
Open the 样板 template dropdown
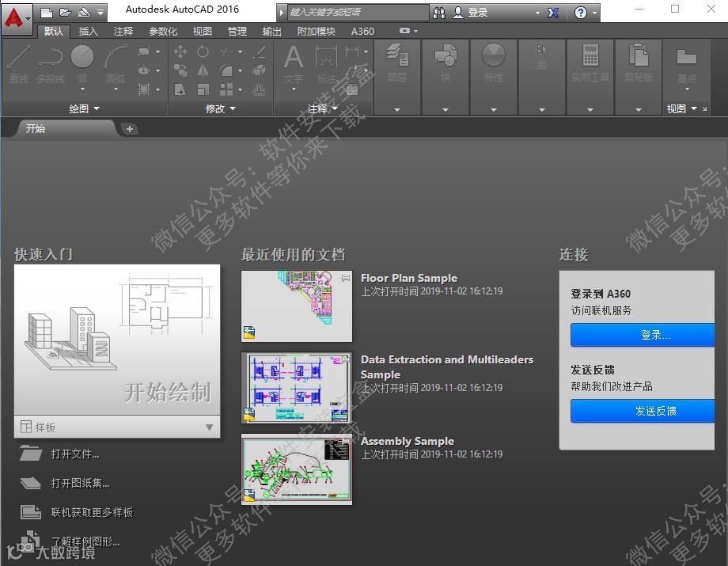point(117,427)
